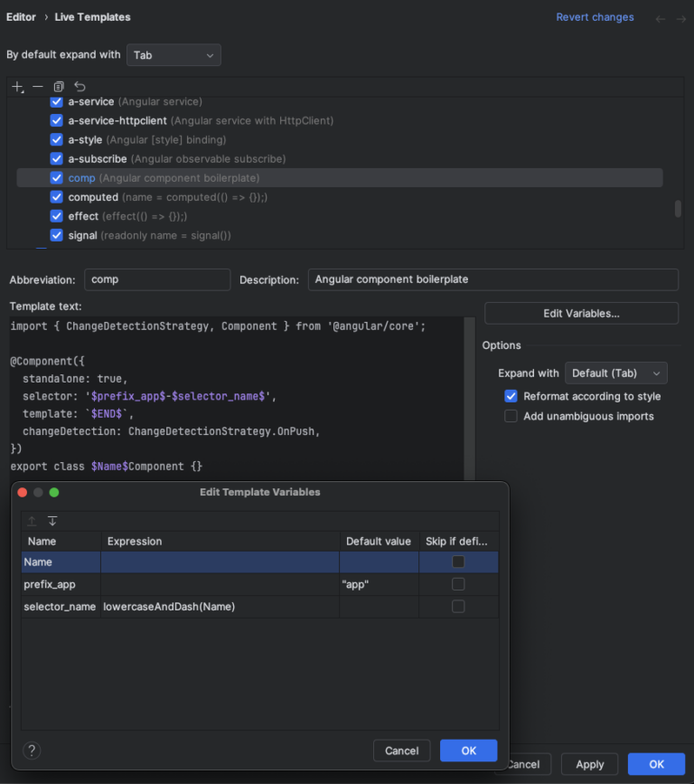The width and height of the screenshot is (694, 784).
Task: Click the Revert changes link
Action: [x=595, y=16]
